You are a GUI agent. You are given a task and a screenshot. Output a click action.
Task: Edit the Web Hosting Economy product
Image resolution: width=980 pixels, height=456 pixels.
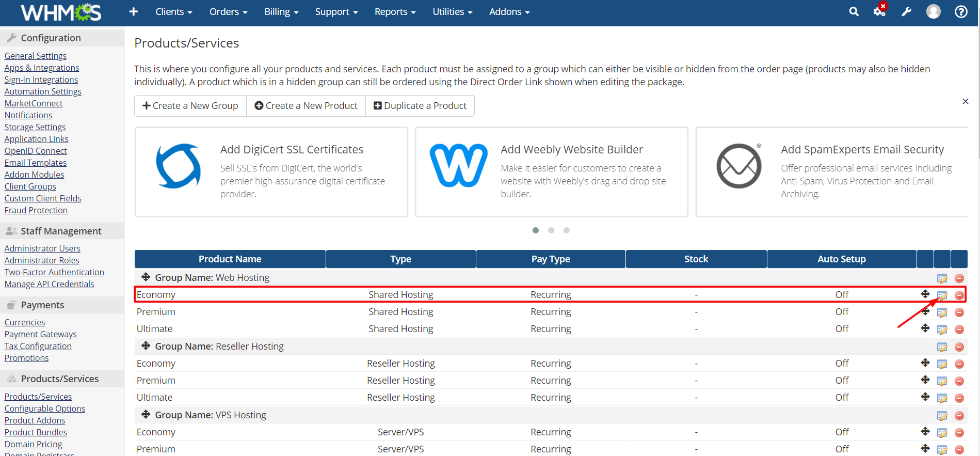tap(942, 295)
